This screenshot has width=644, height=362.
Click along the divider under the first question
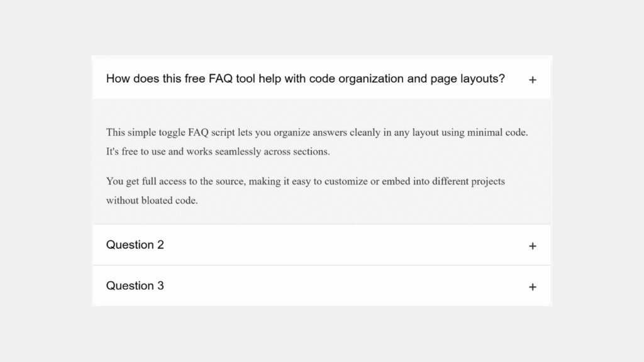pos(321,99)
